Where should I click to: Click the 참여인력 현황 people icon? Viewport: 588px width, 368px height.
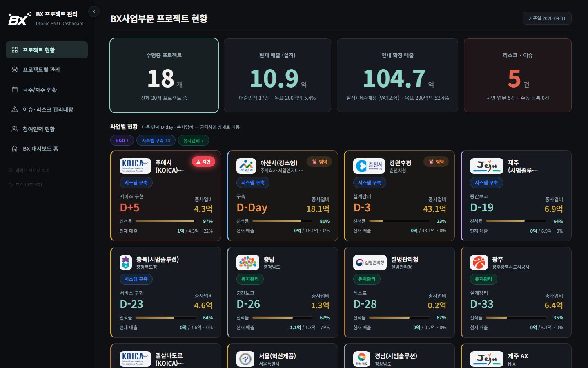coord(15,129)
